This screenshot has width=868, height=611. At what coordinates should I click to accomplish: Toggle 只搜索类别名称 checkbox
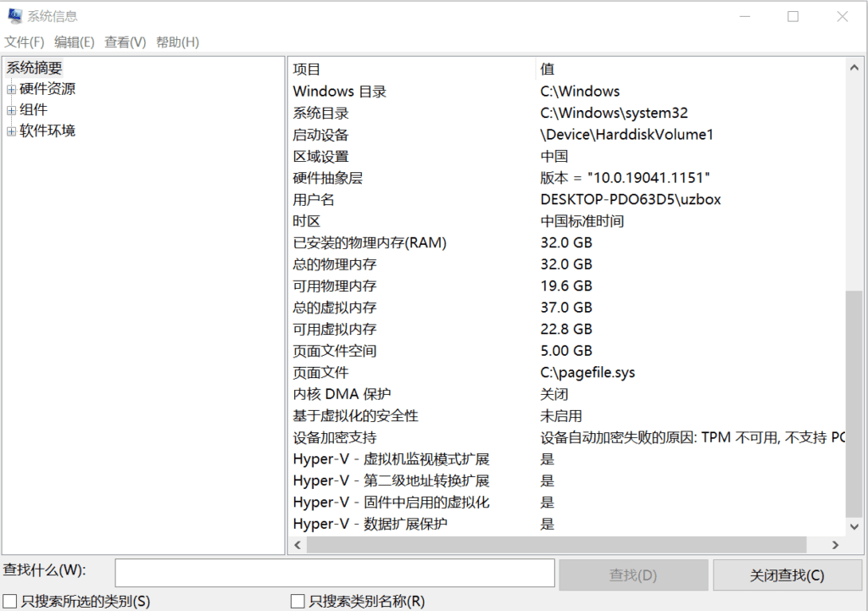coord(298,601)
